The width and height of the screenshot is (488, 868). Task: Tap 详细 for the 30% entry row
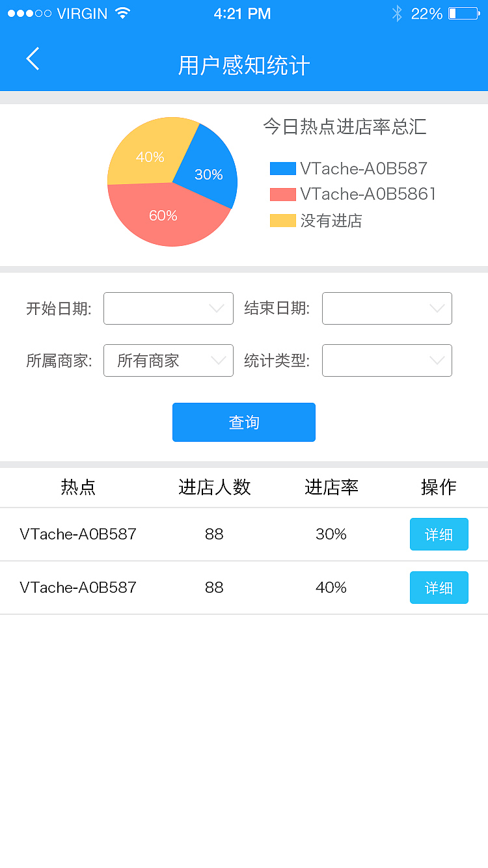tap(439, 534)
